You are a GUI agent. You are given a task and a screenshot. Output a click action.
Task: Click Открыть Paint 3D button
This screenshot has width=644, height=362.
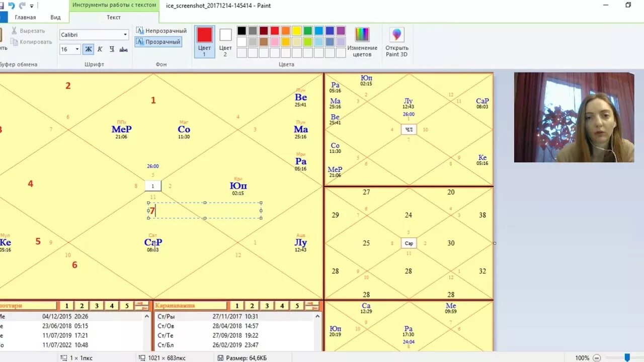click(x=397, y=42)
